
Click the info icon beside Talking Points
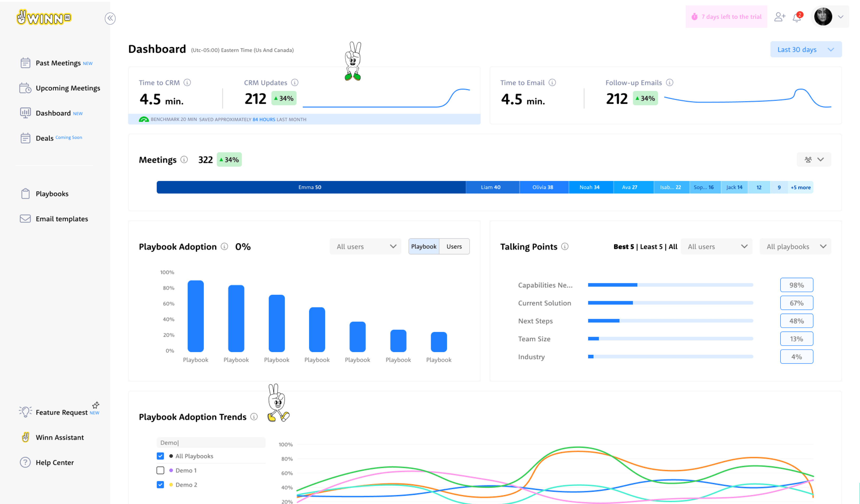click(x=565, y=246)
